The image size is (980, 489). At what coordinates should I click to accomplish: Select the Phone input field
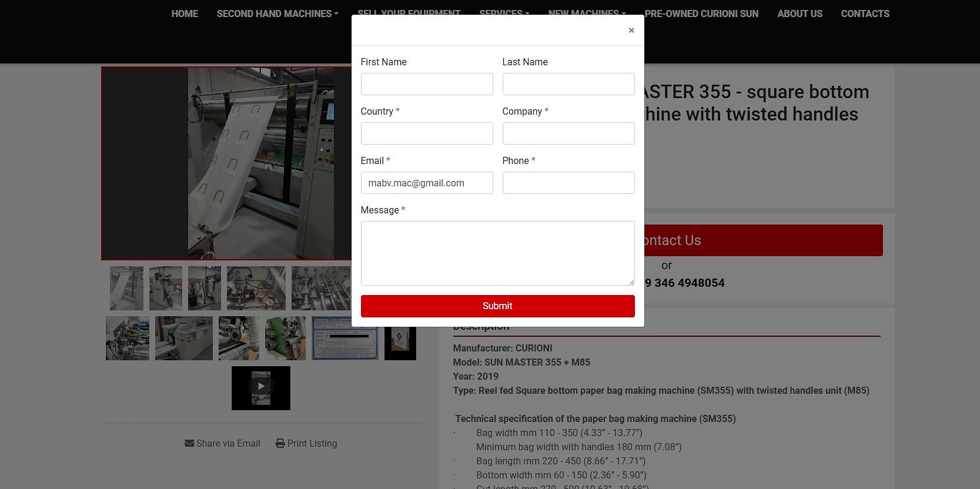click(x=568, y=183)
